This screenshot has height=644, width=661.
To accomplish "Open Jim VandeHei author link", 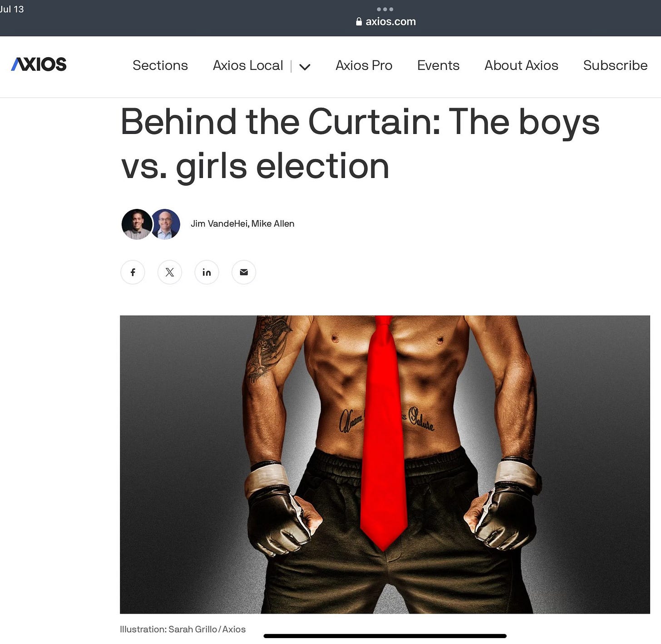I will coord(219,223).
